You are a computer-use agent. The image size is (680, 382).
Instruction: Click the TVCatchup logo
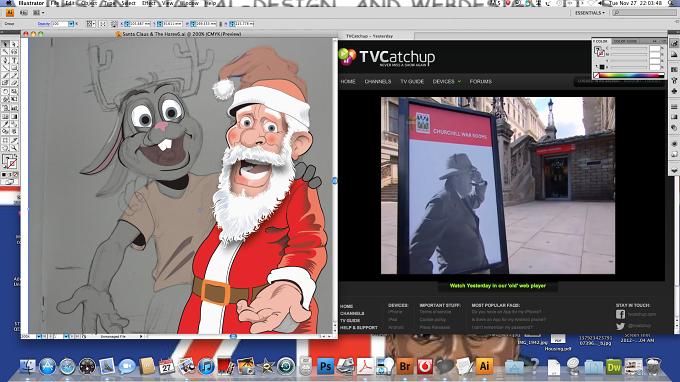(x=386, y=57)
